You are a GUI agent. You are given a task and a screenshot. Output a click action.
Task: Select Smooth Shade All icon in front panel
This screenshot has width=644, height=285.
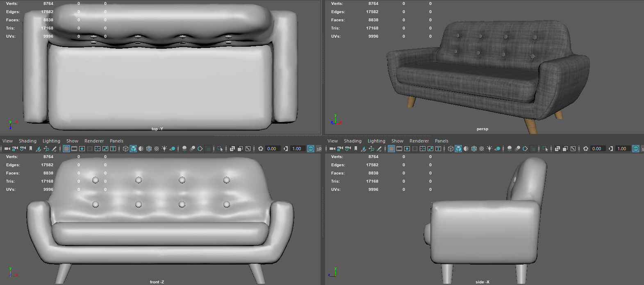click(133, 149)
